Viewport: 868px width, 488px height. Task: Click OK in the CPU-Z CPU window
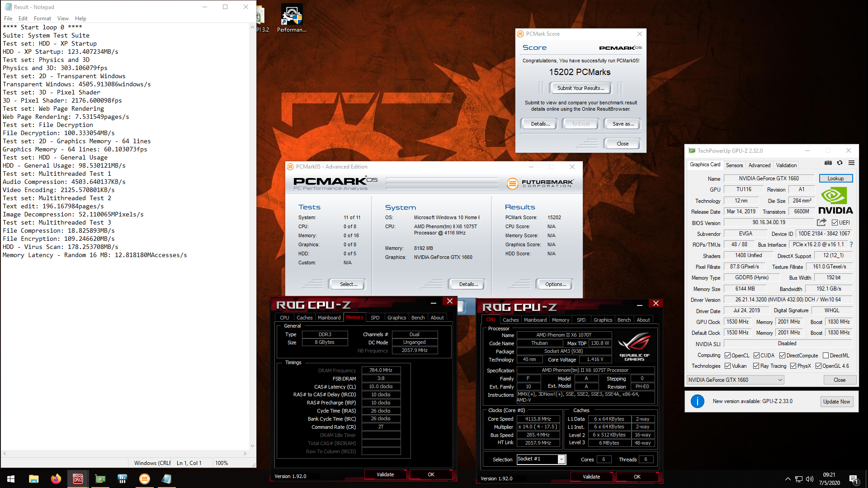pos(637,477)
